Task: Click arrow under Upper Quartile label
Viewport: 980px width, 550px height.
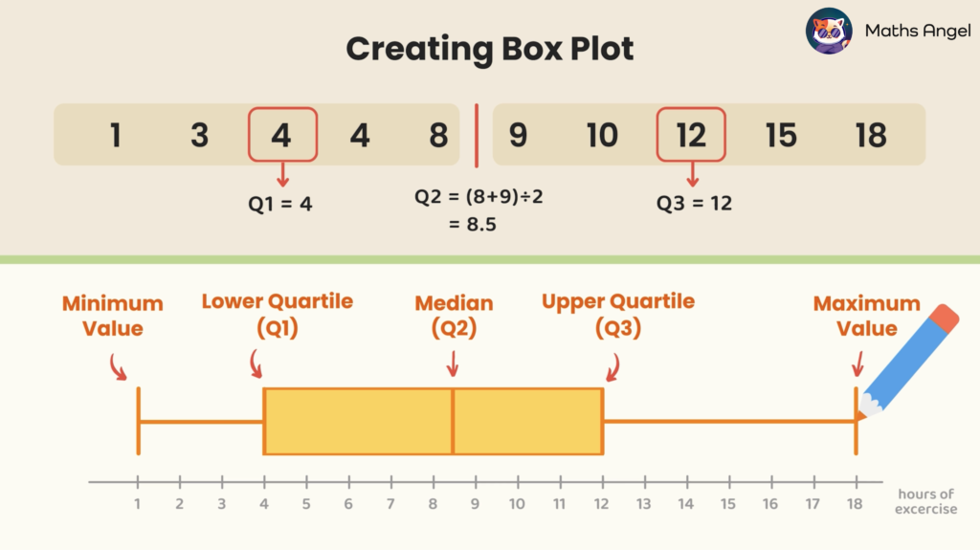Action: (x=613, y=367)
